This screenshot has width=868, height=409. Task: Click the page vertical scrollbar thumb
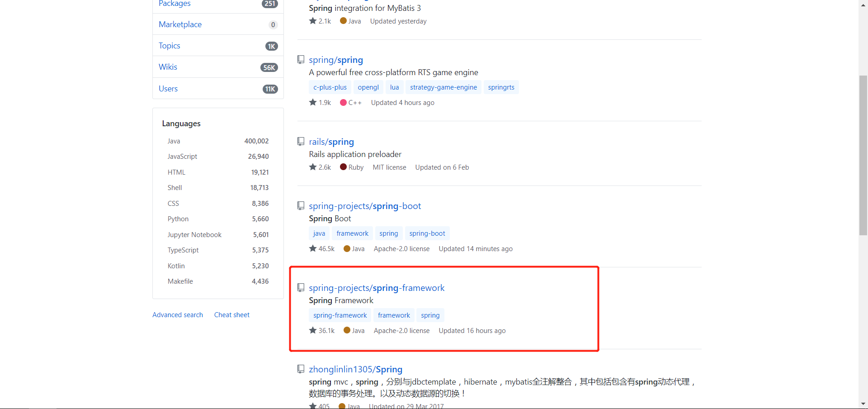pyautogui.click(x=863, y=155)
